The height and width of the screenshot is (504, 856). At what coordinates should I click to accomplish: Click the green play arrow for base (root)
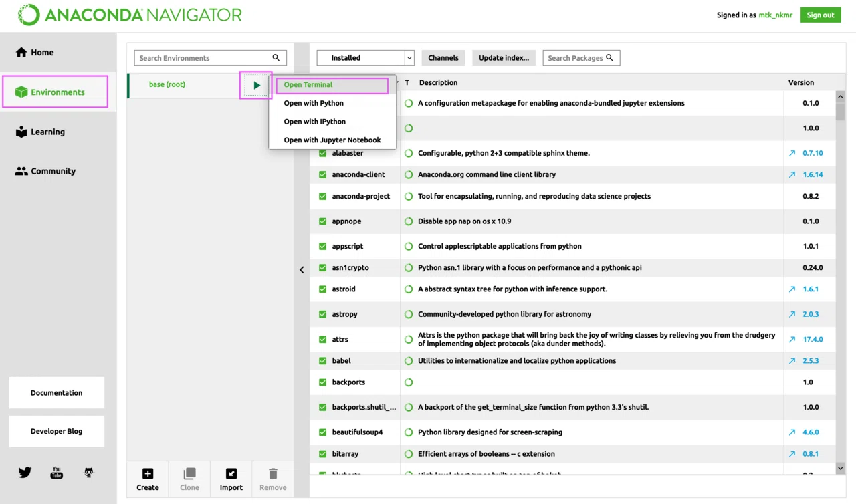coord(257,85)
